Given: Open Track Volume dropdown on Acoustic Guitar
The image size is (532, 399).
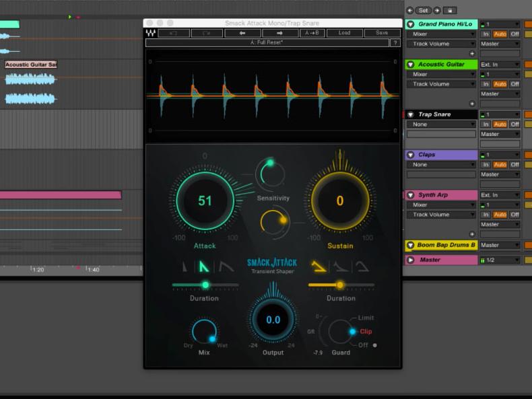Looking at the screenshot, I should point(440,84).
